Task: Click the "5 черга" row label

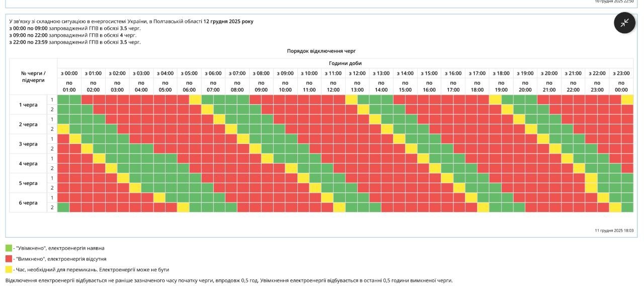Action: click(x=28, y=183)
